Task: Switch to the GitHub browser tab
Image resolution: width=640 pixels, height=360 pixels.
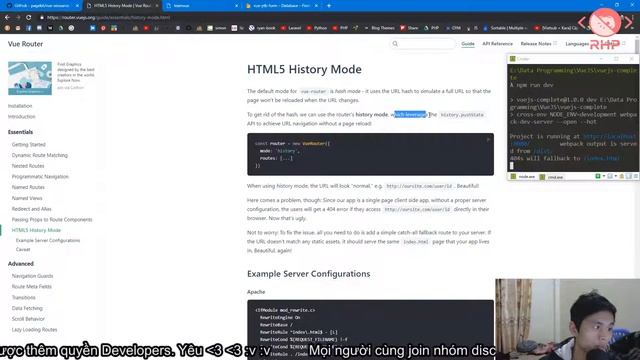Action: tap(41, 6)
